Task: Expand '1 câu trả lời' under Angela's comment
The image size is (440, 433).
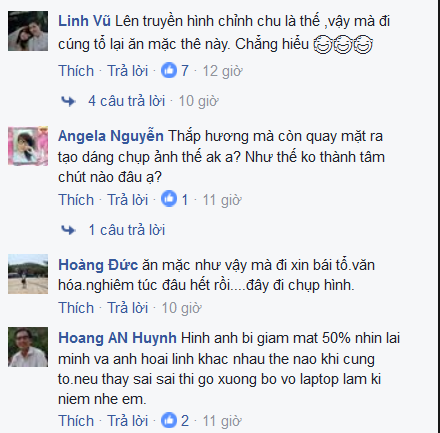Action: click(127, 230)
